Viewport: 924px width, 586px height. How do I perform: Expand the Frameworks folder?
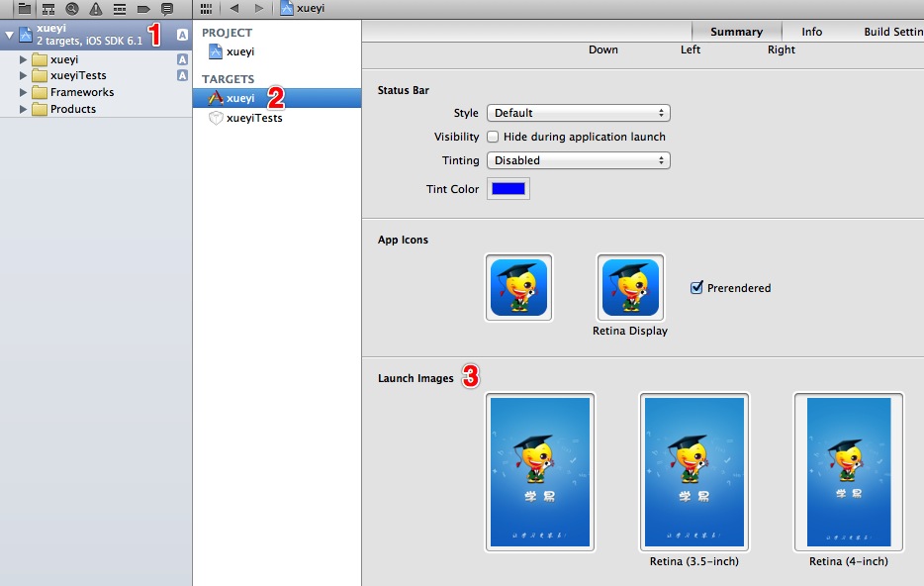coord(23,93)
